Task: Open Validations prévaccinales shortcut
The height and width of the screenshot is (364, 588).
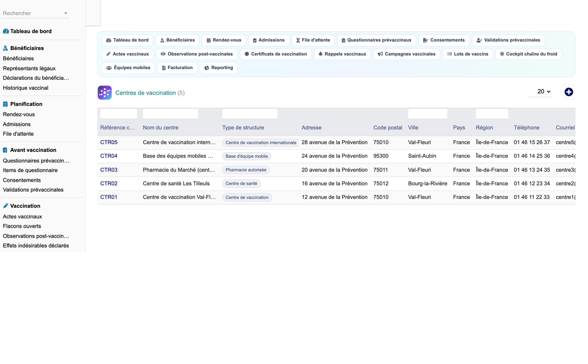Action: pyautogui.click(x=508, y=40)
